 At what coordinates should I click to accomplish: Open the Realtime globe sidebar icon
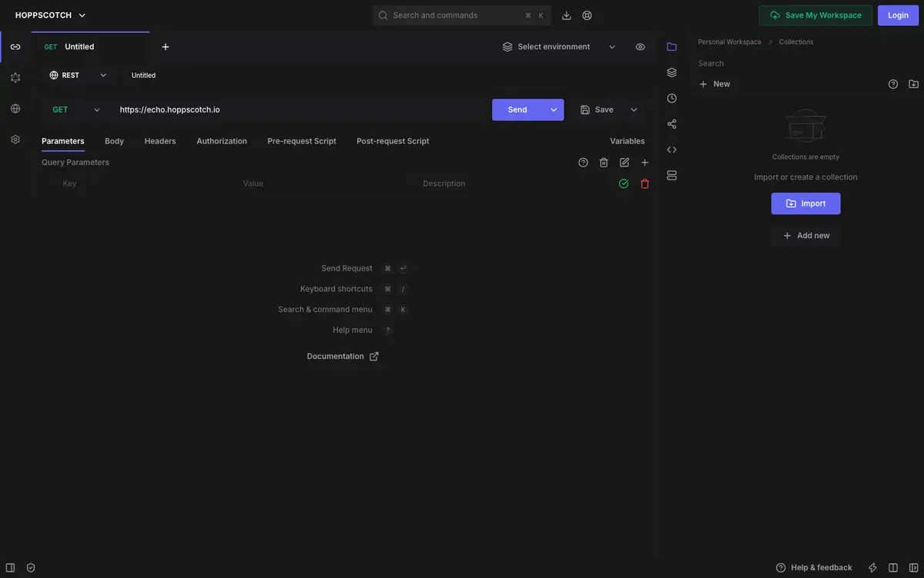[15, 109]
